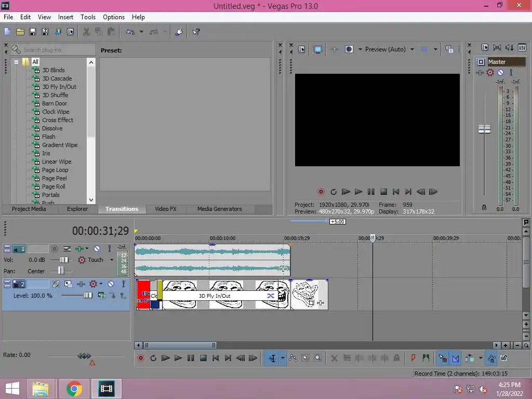Screen dimensions: 532x399
Task: Open the Tools menu
Action: coord(88,17)
